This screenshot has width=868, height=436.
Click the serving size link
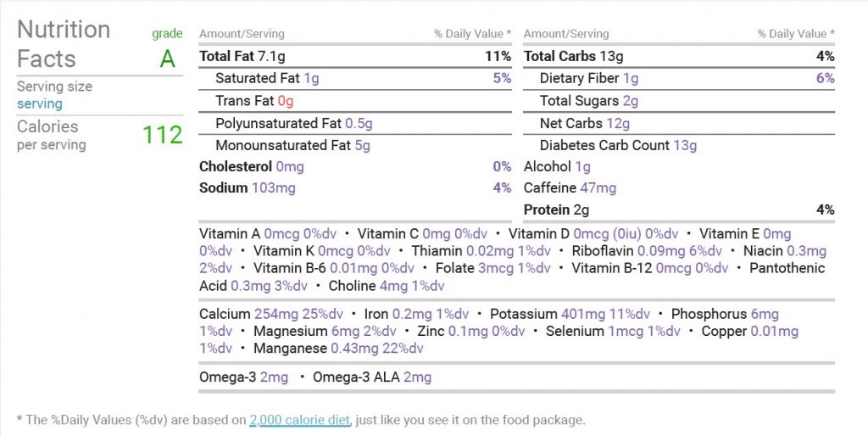click(x=39, y=103)
